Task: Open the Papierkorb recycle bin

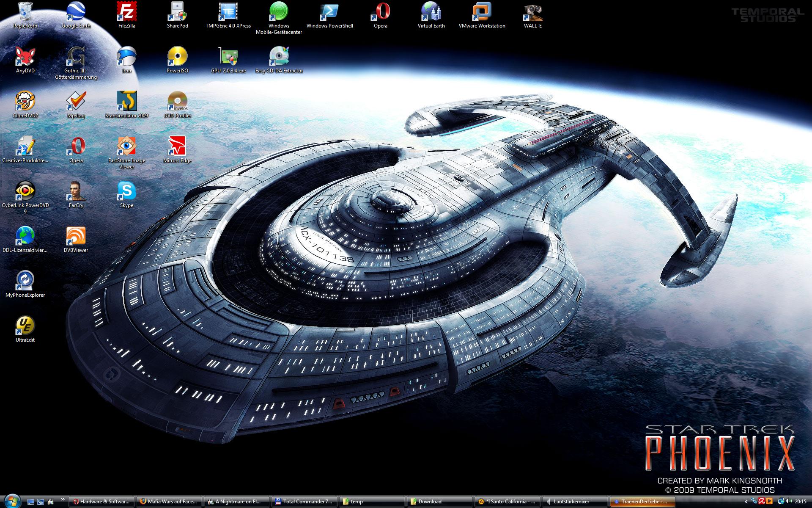Action: tap(25, 12)
